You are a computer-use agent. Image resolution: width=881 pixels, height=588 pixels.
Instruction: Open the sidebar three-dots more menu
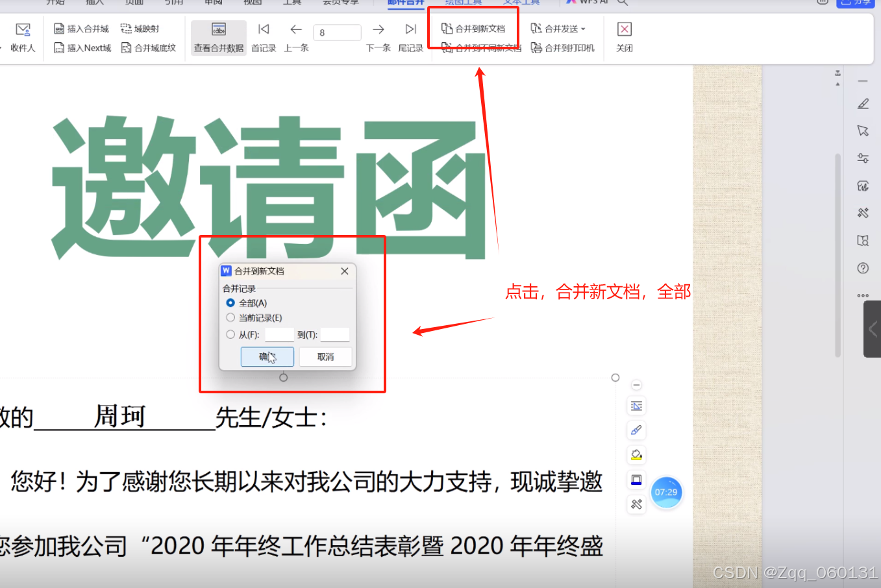(x=863, y=295)
